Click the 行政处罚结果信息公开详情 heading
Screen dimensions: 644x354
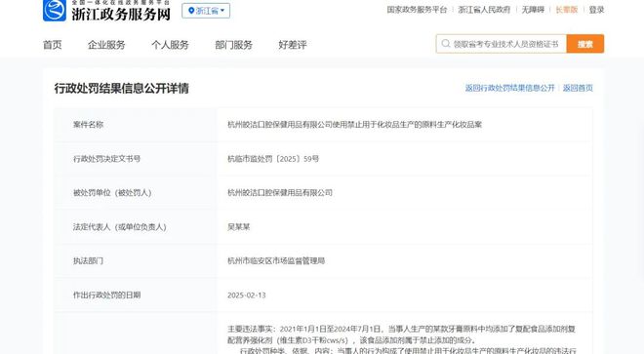coord(122,89)
